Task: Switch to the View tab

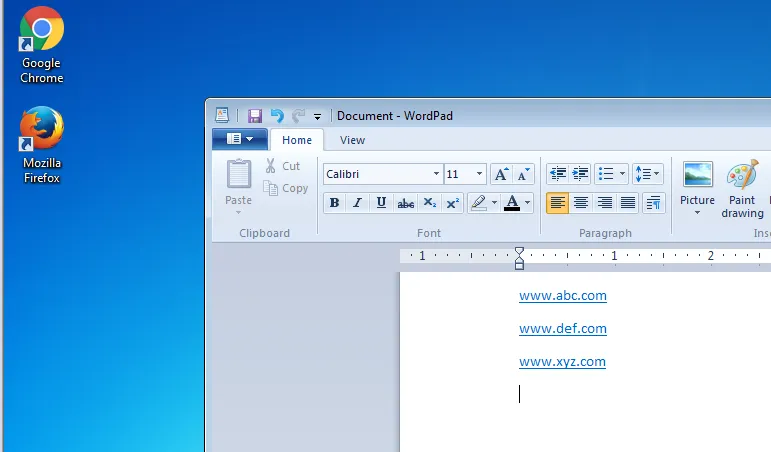Action: coord(352,140)
